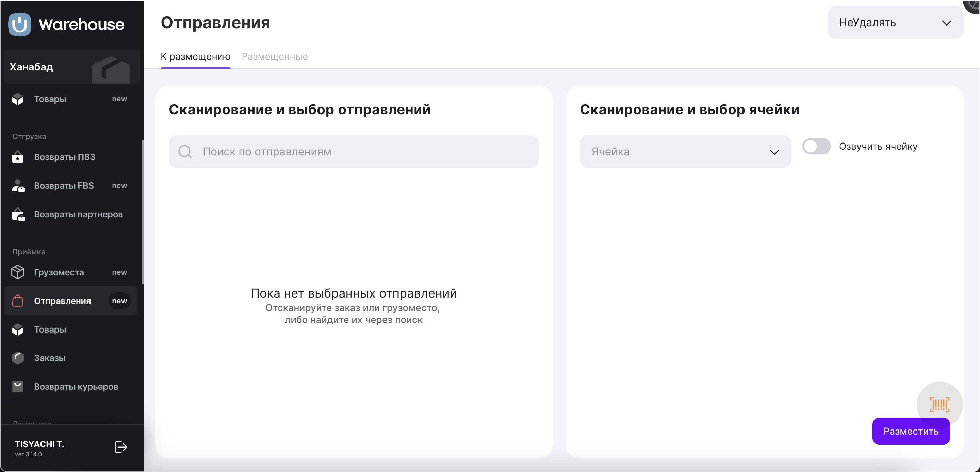Click the Грузоместа box icon
The height and width of the screenshot is (472, 980).
click(17, 272)
